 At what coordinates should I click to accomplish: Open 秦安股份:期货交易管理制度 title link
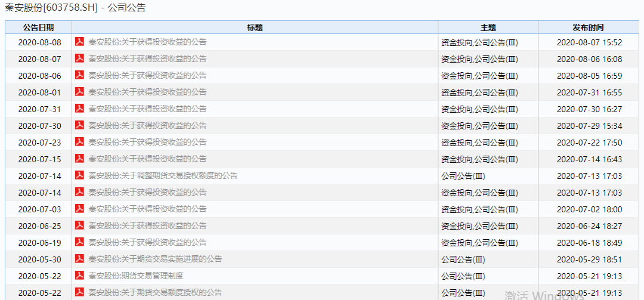(x=136, y=276)
